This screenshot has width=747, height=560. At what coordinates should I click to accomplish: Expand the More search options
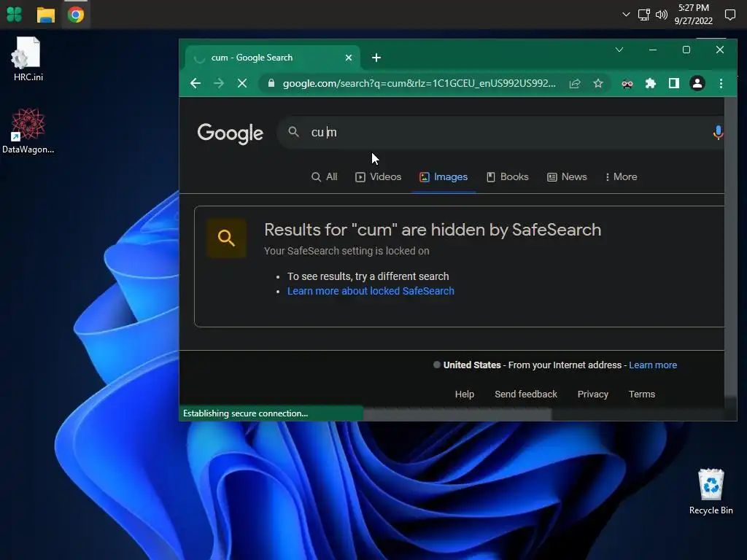(x=622, y=176)
